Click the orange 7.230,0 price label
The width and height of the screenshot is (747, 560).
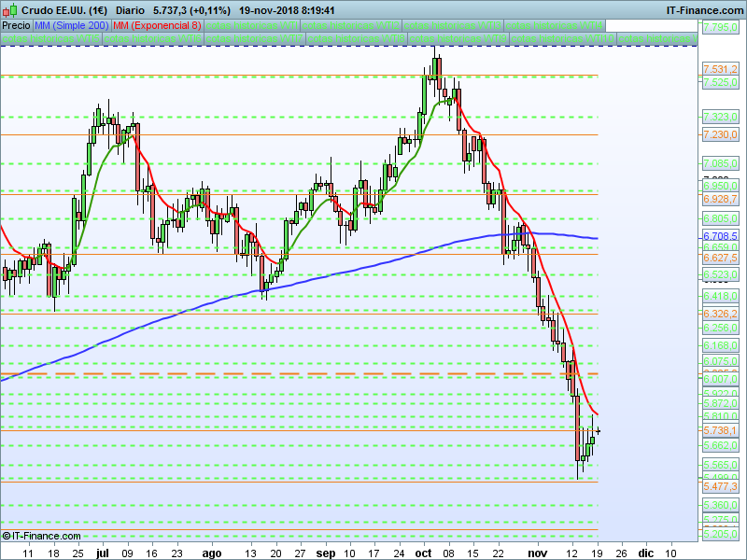pos(720,134)
